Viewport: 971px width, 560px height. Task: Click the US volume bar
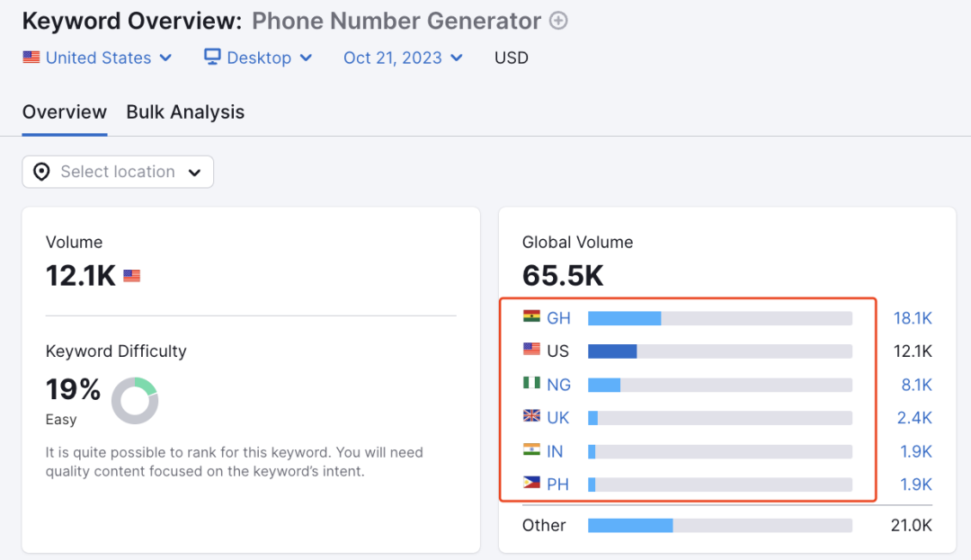719,351
